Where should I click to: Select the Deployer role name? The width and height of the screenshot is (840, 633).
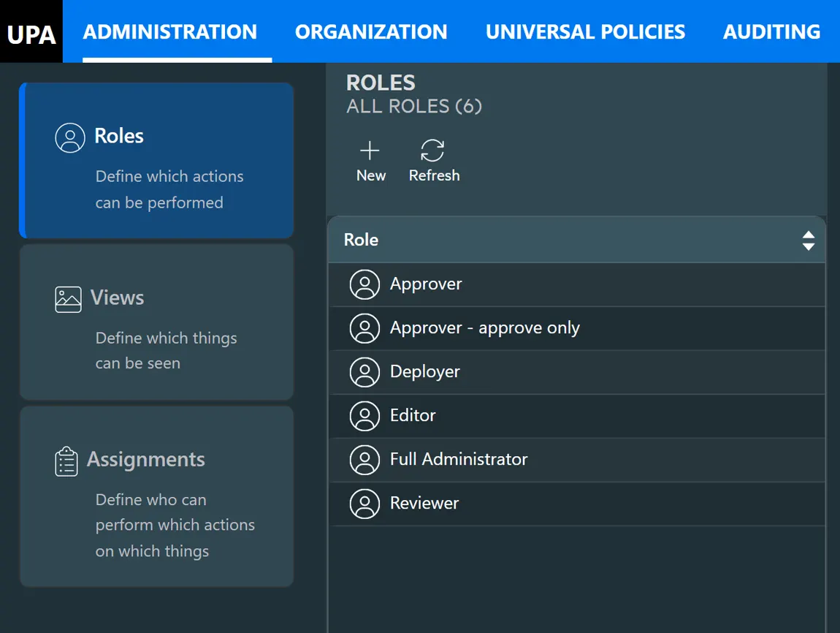(x=425, y=372)
